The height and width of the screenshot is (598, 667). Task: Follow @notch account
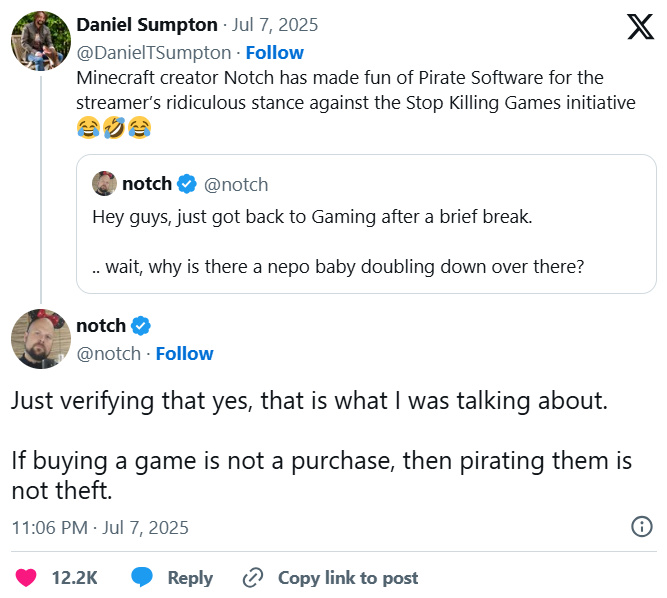184,353
